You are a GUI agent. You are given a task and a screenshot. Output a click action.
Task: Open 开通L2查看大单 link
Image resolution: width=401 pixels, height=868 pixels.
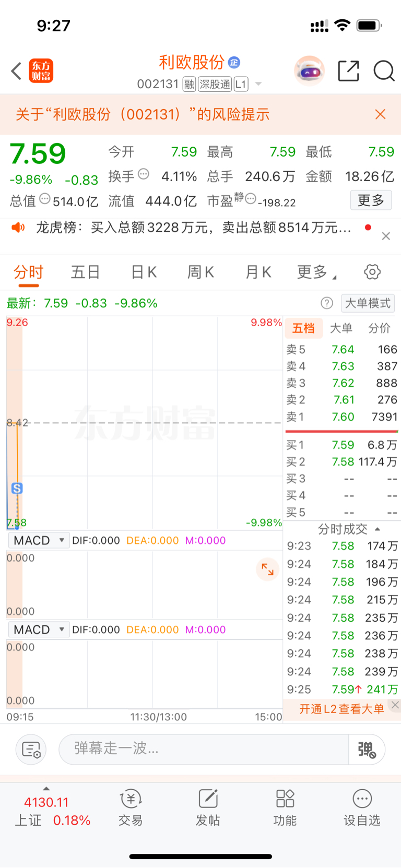[341, 709]
